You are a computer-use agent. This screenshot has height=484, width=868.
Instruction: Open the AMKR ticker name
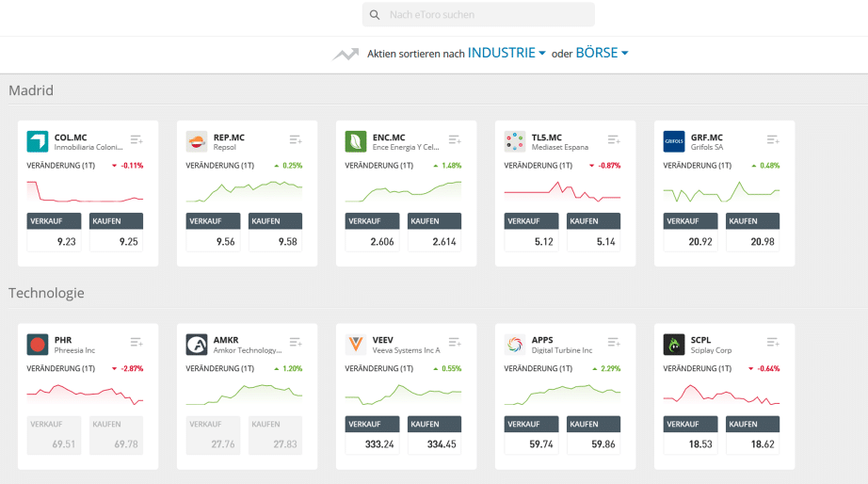pos(226,340)
